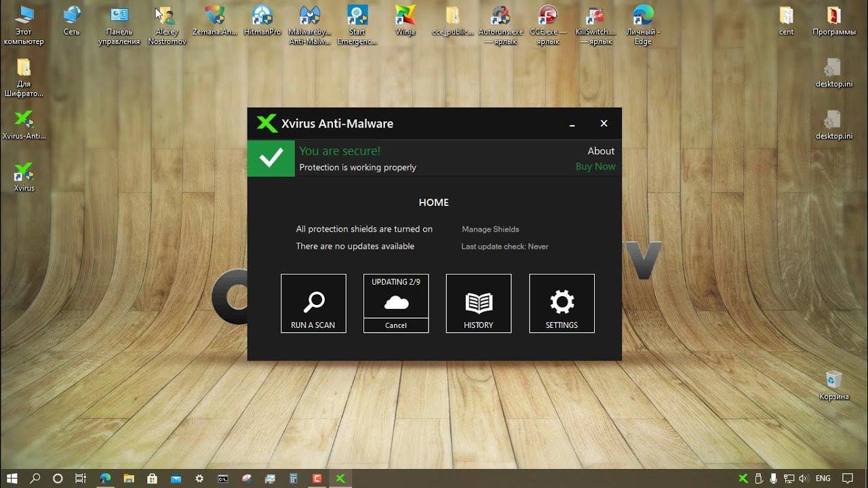
Task: Select the Alexey Nostromov user folder icon
Action: tap(167, 25)
